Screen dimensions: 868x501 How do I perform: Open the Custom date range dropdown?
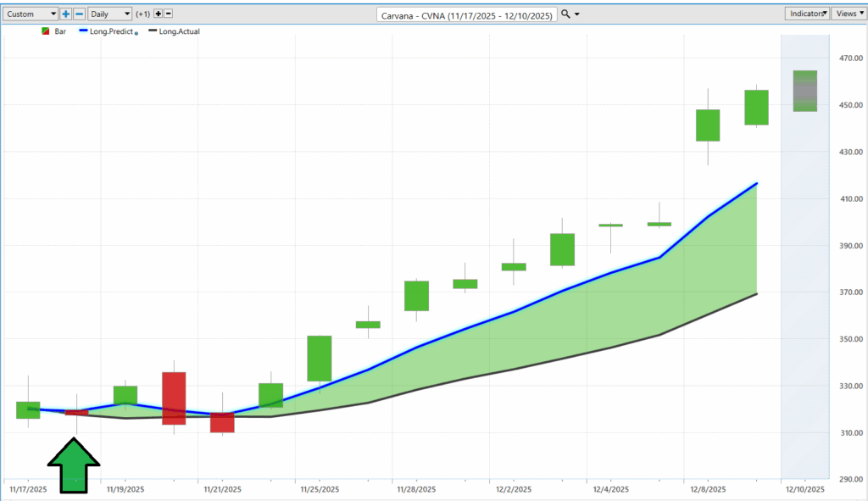coord(31,14)
